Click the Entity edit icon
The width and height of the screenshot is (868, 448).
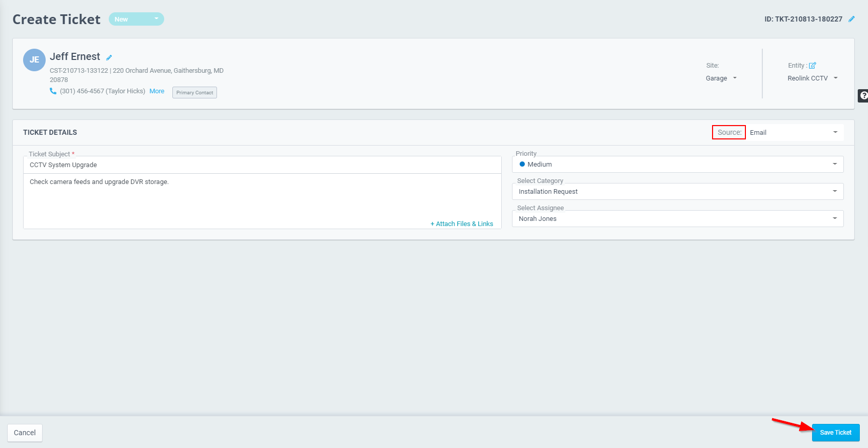tap(813, 66)
